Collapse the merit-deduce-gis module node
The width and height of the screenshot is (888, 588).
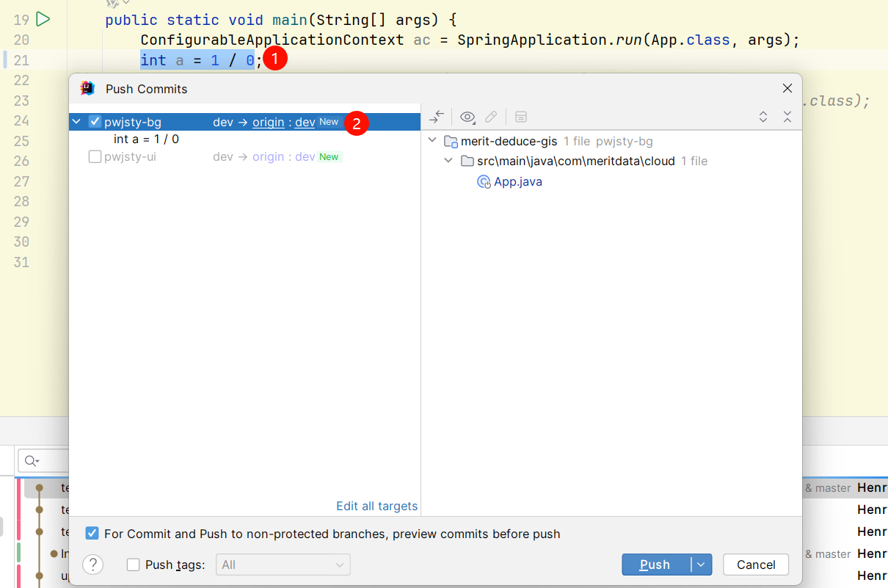[x=432, y=141]
